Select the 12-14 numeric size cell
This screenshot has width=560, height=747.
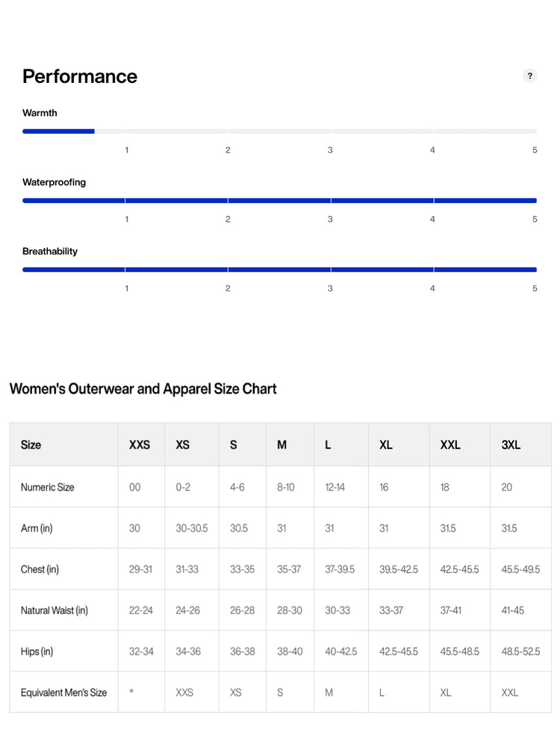[x=335, y=487]
